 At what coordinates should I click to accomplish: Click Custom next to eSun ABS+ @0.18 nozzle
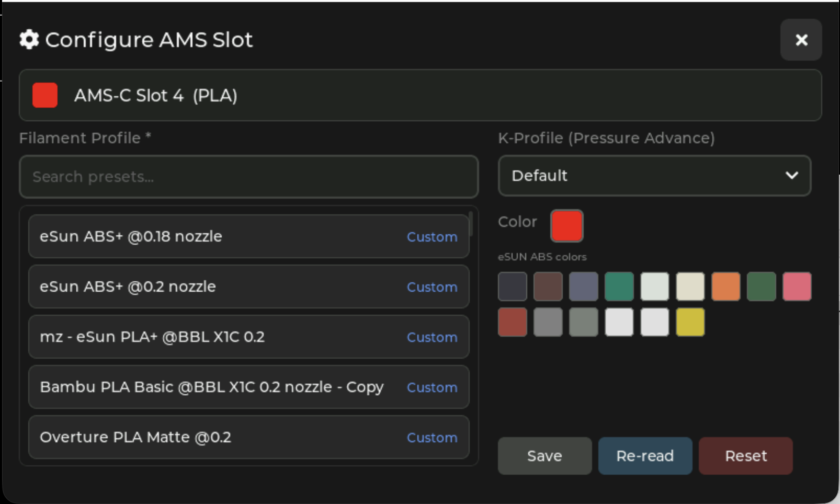pos(432,237)
